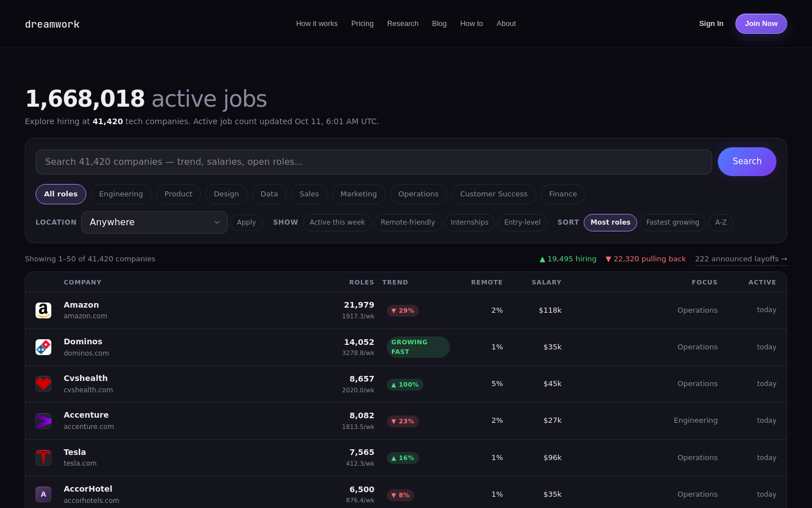Toggle the Internships filter
The height and width of the screenshot is (508, 812).
[470, 222]
